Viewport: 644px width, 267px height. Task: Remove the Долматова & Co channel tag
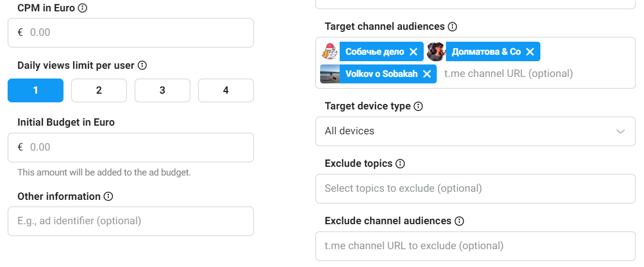click(x=530, y=52)
